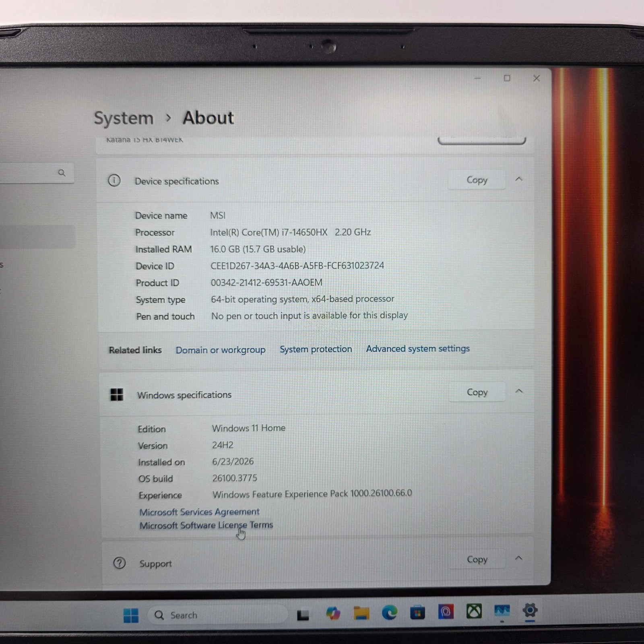
Task: Launch Microsoft Edge from taskbar
Action: coord(390,612)
